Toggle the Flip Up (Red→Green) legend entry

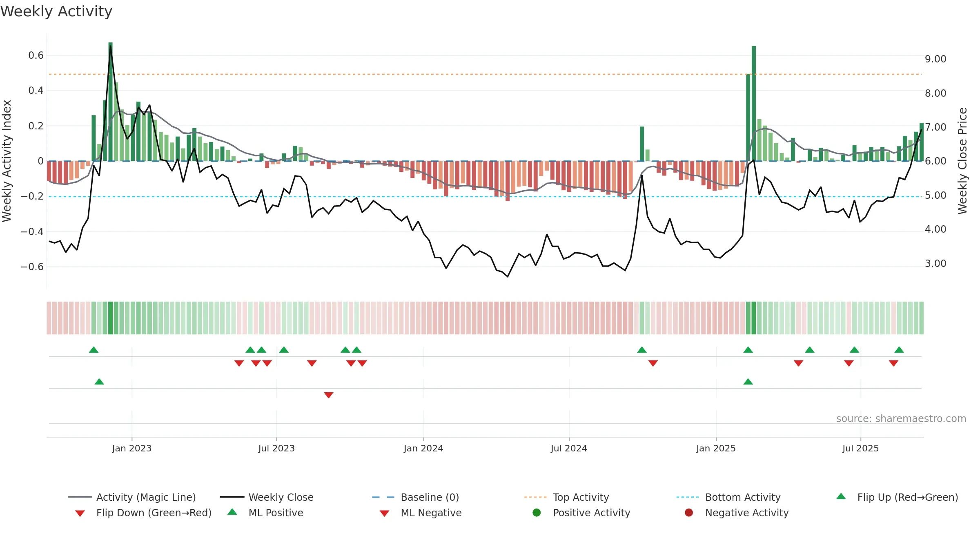tap(897, 497)
